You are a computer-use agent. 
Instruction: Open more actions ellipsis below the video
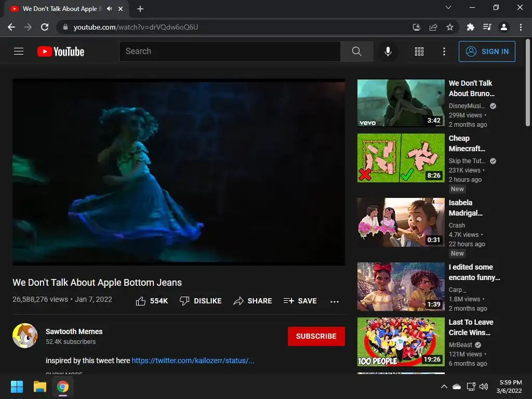(334, 302)
